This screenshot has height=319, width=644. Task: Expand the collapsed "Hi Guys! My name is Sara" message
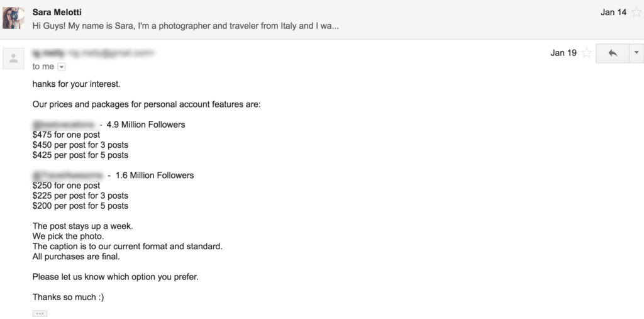point(186,26)
